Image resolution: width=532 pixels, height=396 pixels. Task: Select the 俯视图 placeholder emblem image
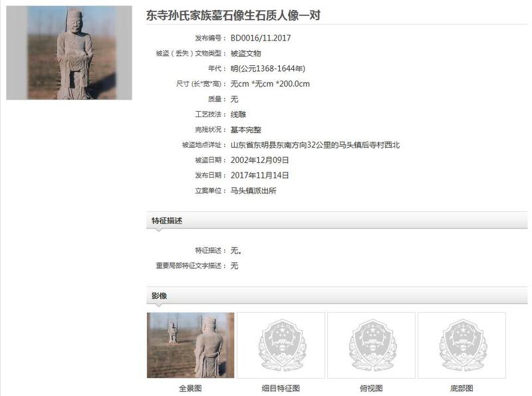pos(372,345)
